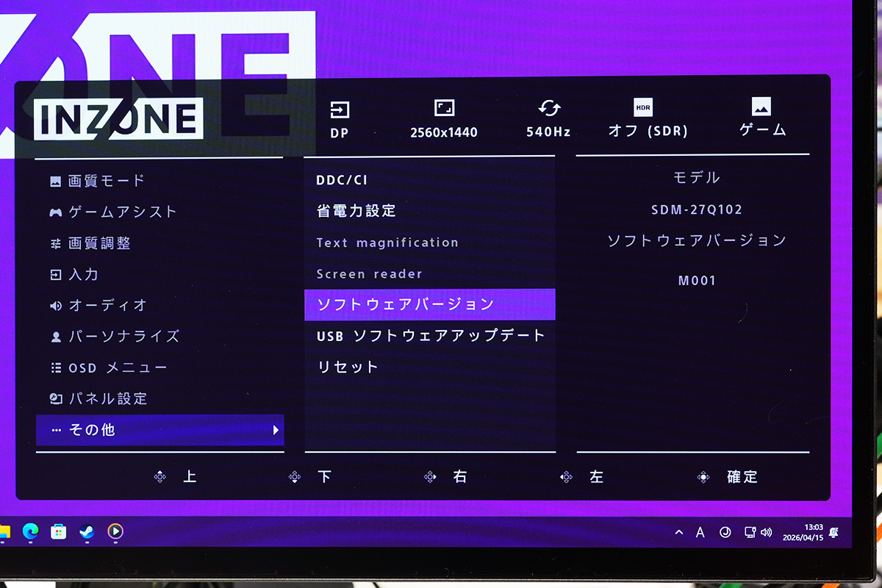Click the 540Hz refresh rate icon

548,109
